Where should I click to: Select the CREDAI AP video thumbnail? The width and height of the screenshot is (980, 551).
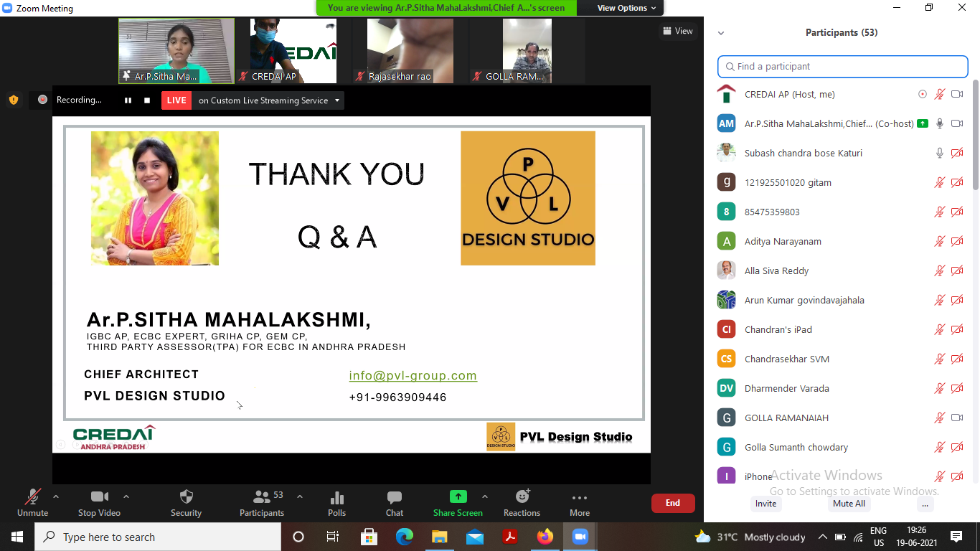pos(293,51)
